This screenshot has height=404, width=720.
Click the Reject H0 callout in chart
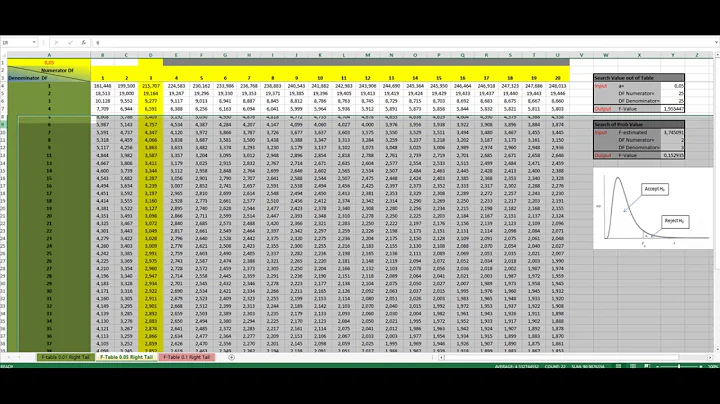click(x=675, y=221)
